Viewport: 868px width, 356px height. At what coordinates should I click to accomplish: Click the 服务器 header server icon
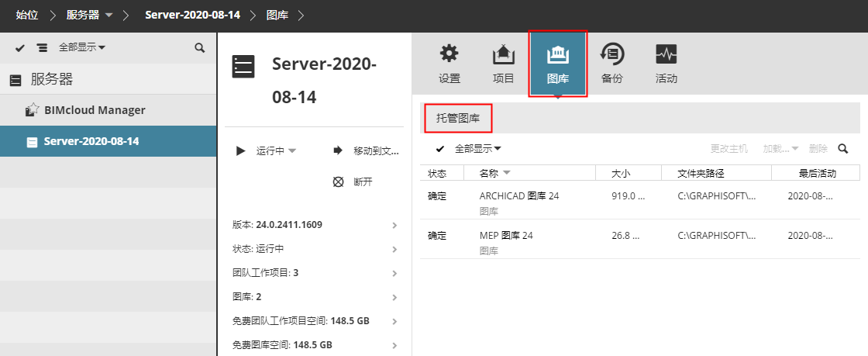pos(15,81)
